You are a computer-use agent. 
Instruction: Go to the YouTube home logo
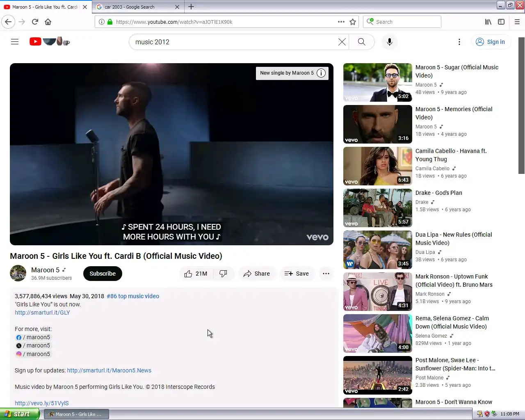coord(50,41)
